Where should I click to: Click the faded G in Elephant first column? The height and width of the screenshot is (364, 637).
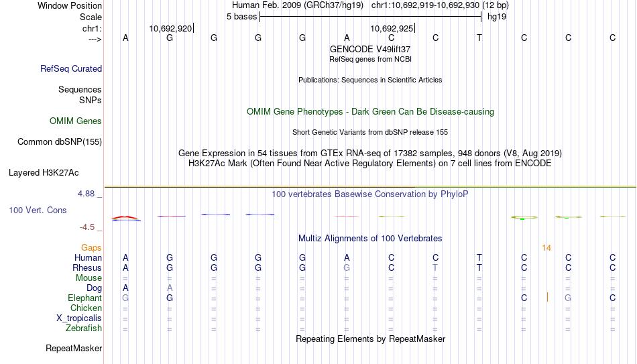click(125, 298)
